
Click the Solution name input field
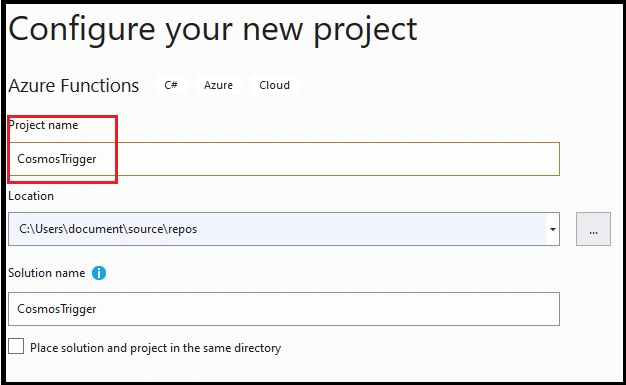pos(284,309)
